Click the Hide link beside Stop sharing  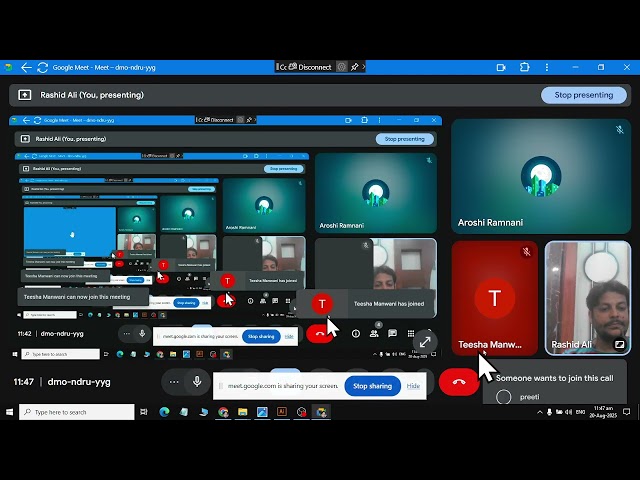pos(413,386)
